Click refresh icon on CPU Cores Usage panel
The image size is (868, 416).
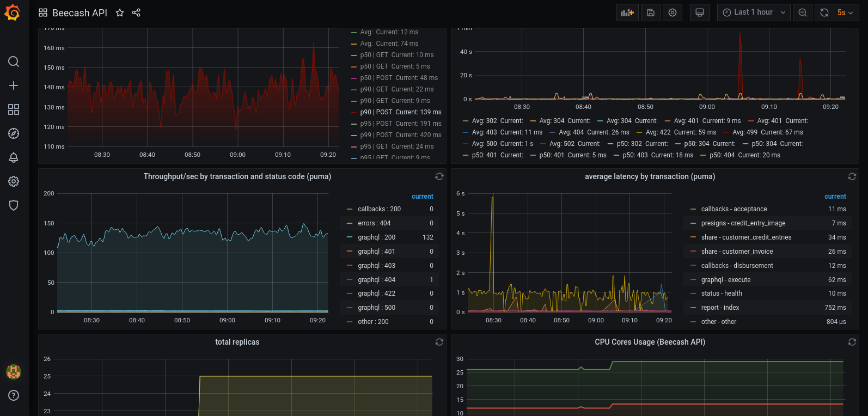(x=852, y=342)
